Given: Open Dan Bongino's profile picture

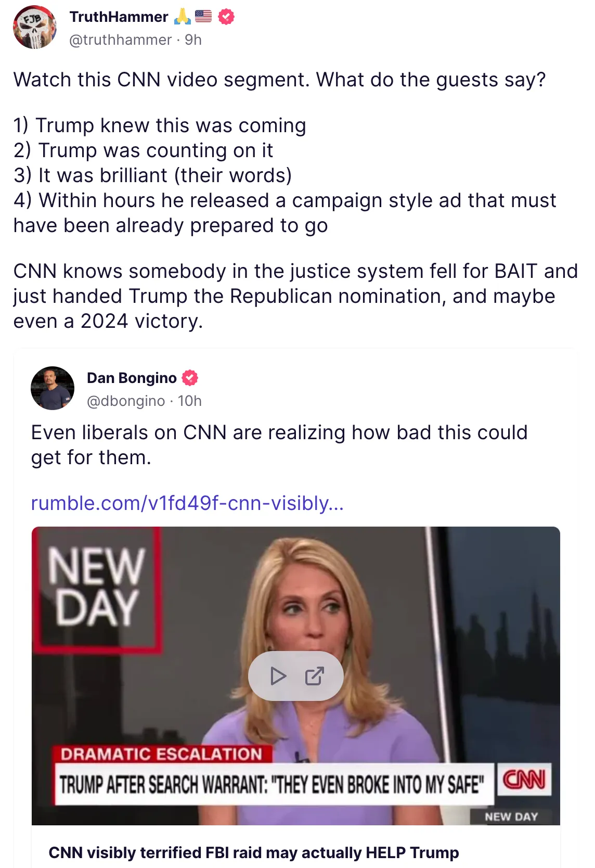Looking at the screenshot, I should [53, 388].
